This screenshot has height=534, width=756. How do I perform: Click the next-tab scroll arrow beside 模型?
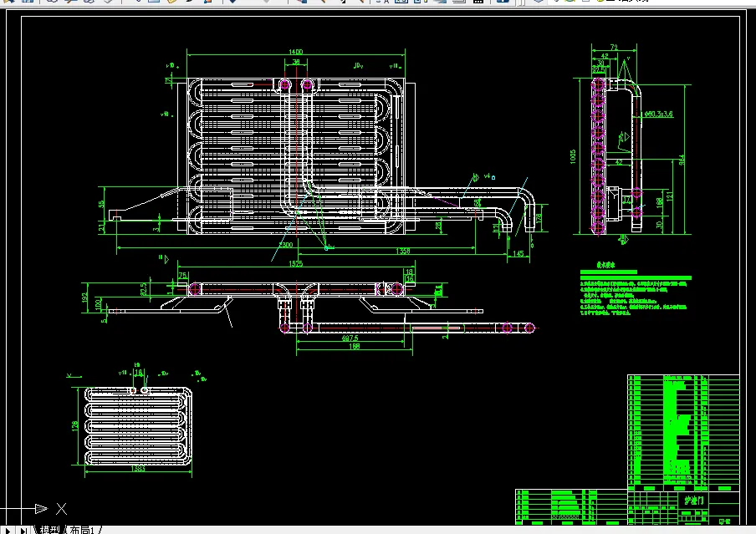tap(8, 531)
